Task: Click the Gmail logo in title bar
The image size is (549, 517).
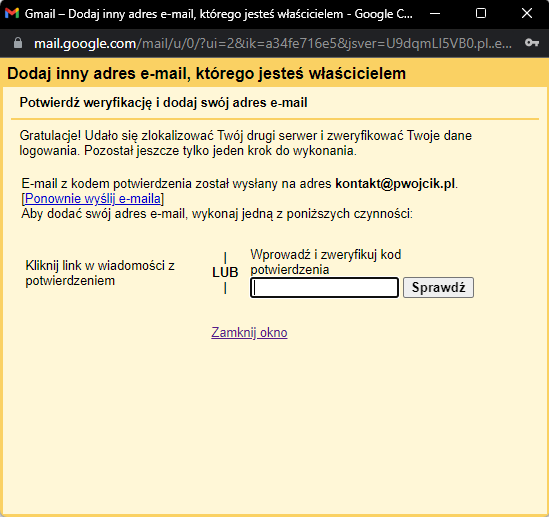Action: pos(12,14)
